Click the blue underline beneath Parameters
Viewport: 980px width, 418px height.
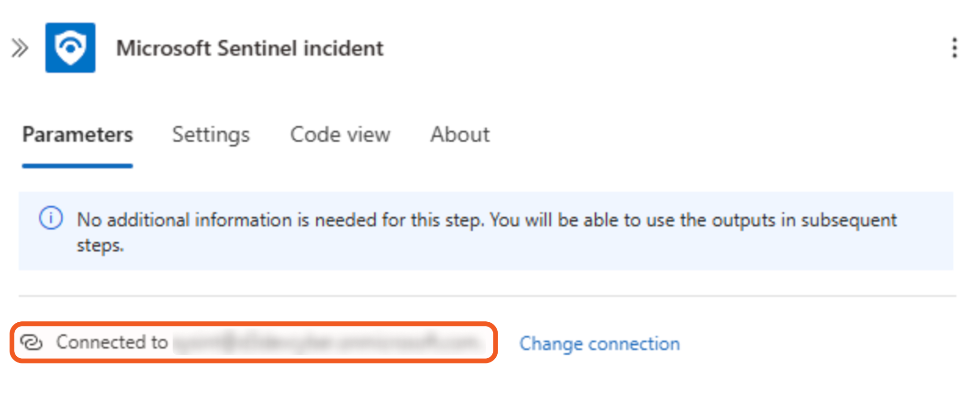tap(78, 166)
